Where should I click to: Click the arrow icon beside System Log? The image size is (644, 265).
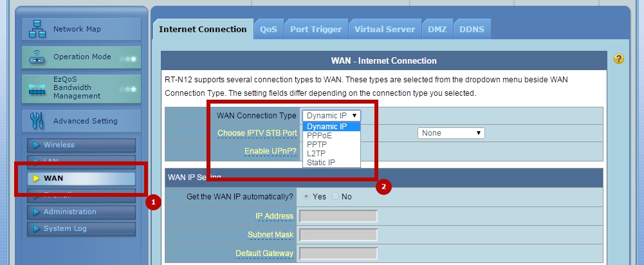(37, 228)
